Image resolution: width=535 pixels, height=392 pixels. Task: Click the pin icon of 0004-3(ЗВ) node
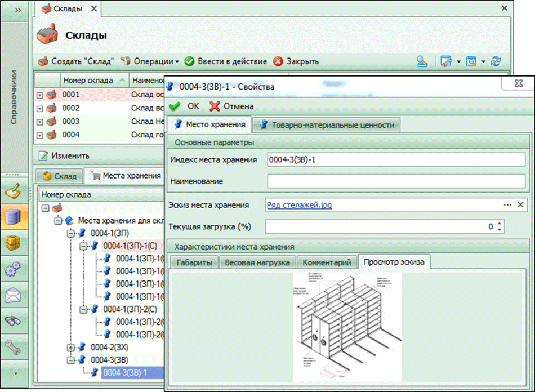[82, 360]
